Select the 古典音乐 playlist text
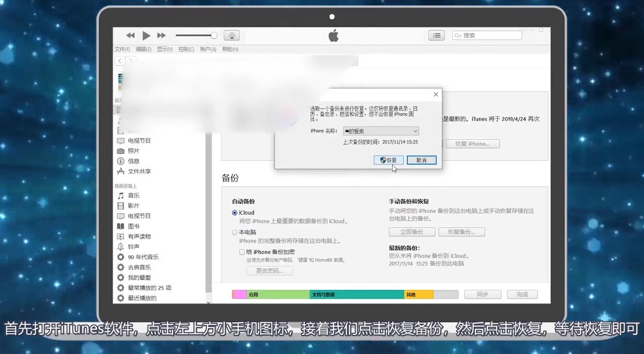The image size is (644, 354). coord(140,268)
